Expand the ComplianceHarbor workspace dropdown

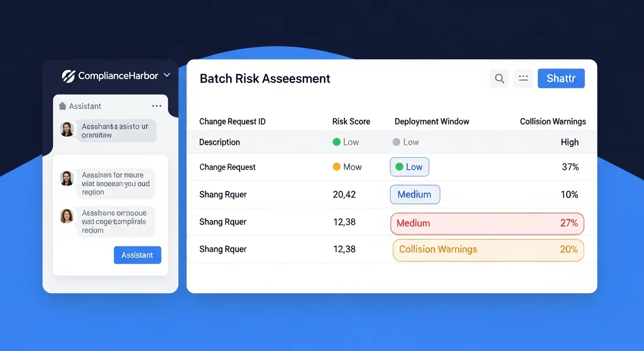tap(166, 75)
